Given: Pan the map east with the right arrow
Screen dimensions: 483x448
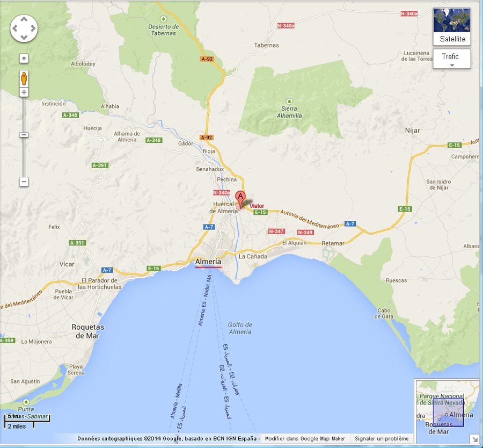Looking at the screenshot, I should (x=33, y=28).
